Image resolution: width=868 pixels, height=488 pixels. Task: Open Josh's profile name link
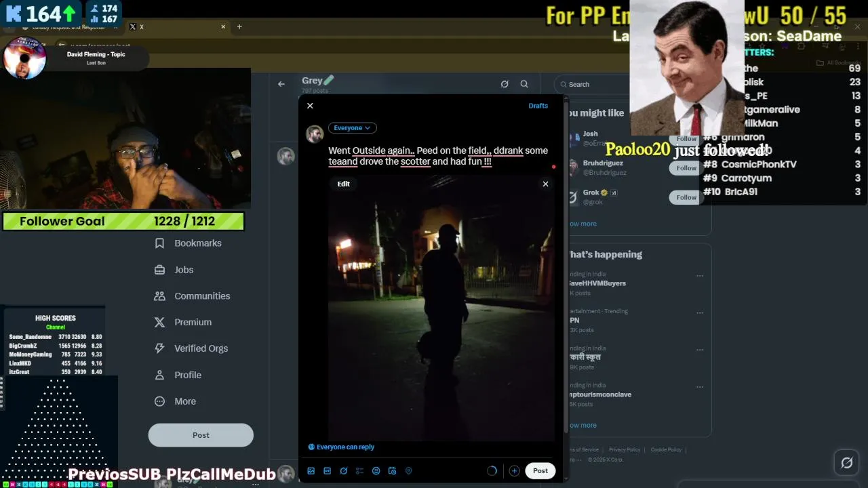tap(590, 134)
